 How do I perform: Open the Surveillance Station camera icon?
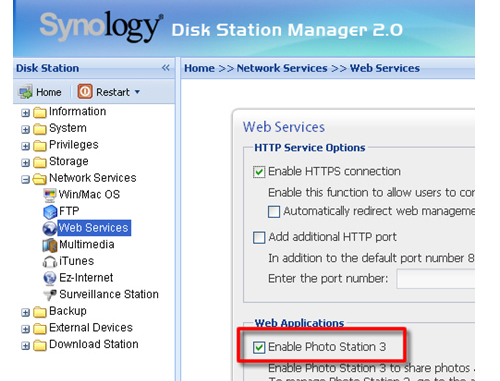50,295
